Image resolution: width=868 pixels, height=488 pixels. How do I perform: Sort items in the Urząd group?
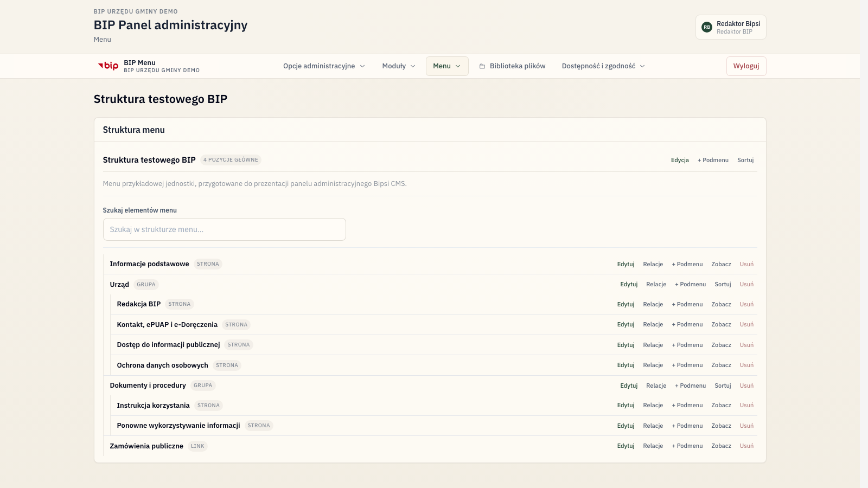(x=723, y=284)
